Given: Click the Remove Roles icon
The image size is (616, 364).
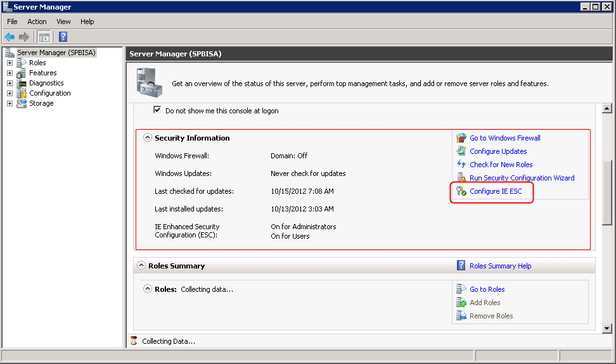Looking at the screenshot, I should click(461, 316).
